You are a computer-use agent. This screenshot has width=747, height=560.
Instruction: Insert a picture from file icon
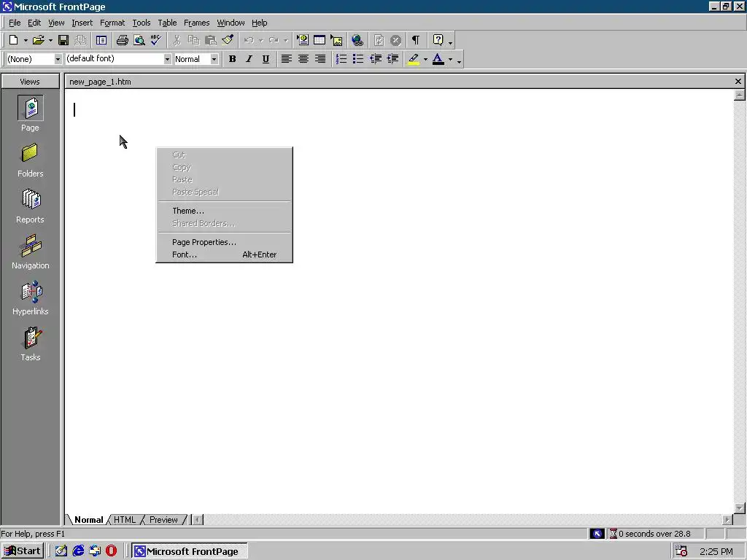pos(337,41)
